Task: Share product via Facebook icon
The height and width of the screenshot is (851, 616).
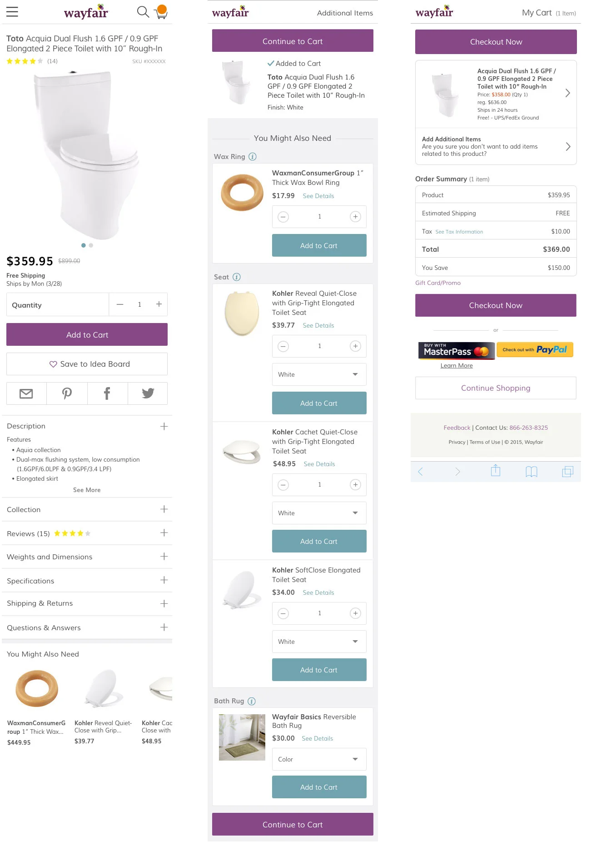Action: tap(107, 393)
